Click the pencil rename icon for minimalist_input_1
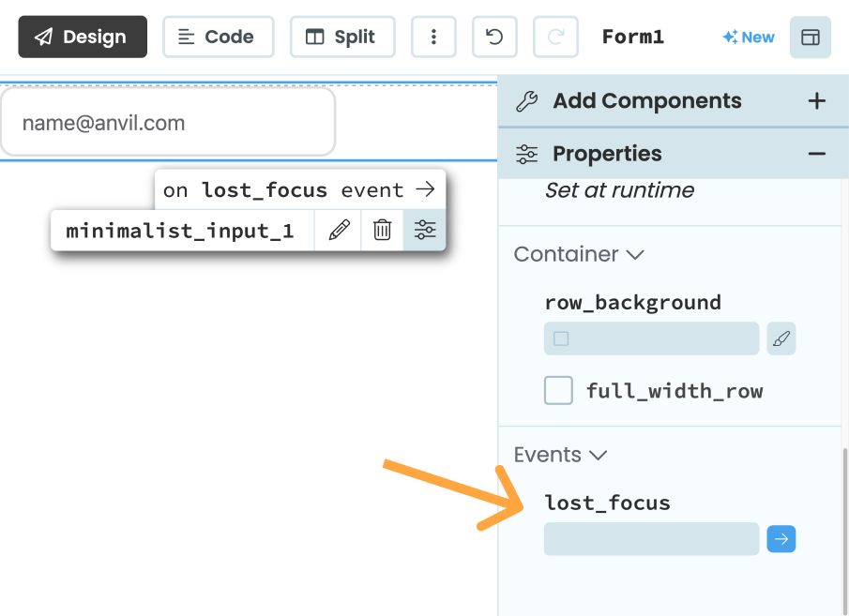 (x=339, y=231)
